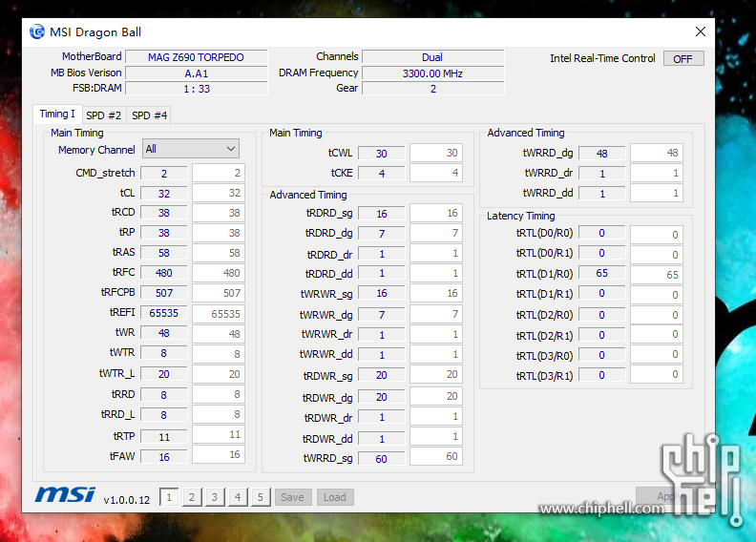Click the Apply button
This screenshot has height=542, width=756.
pyautogui.click(x=666, y=496)
